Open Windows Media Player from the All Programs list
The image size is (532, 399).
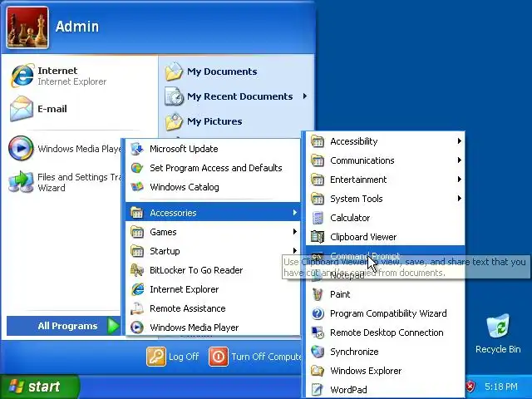pos(213,327)
